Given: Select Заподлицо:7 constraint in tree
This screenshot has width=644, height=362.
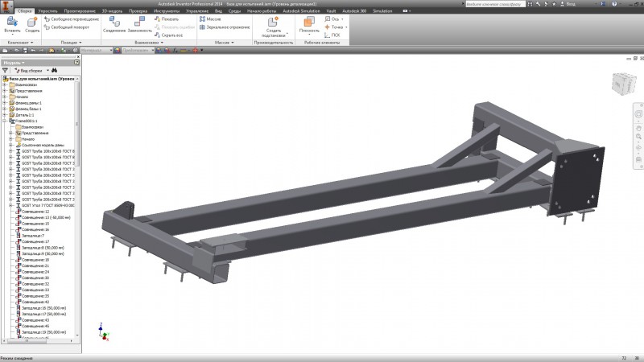Looking at the screenshot, I should tap(30, 236).
